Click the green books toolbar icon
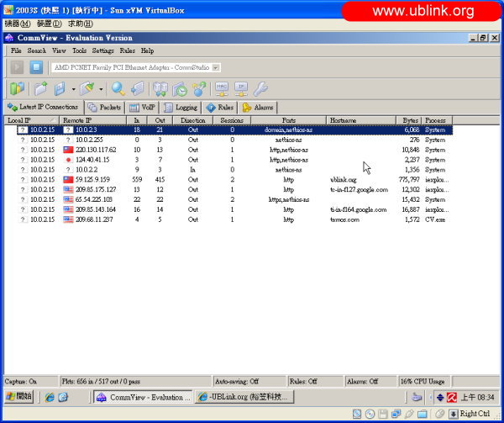This screenshot has width=504, height=423. click(x=17, y=89)
